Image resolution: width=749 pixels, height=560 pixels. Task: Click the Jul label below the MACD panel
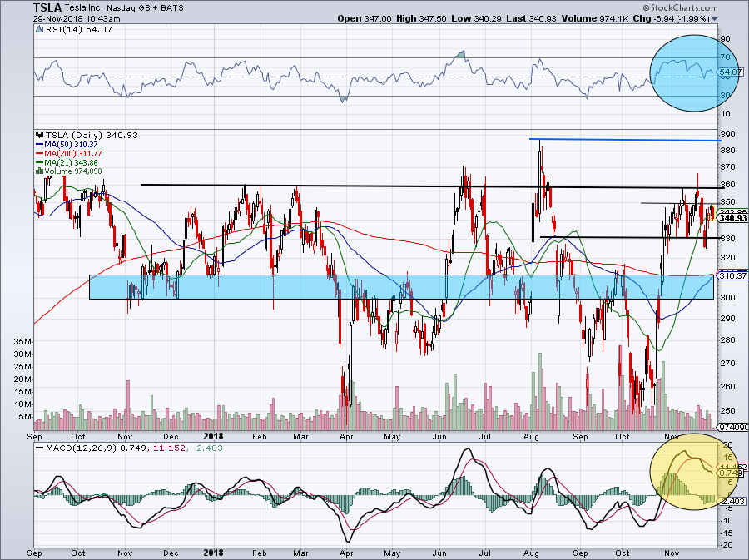click(x=485, y=553)
